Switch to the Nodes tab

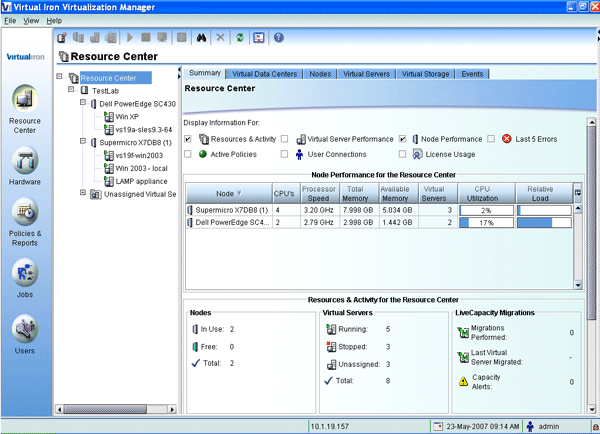(x=320, y=74)
